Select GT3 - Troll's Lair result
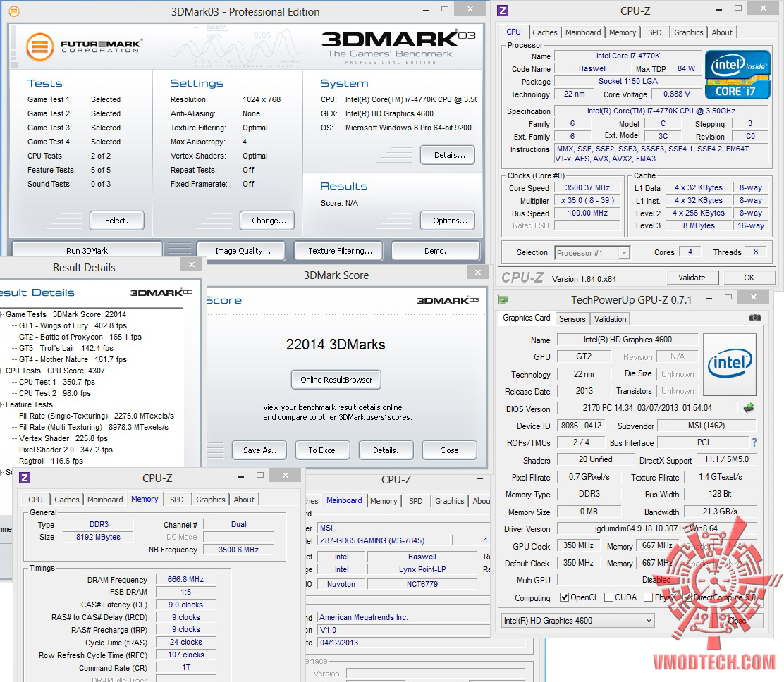This screenshot has height=682, width=784. (66, 348)
